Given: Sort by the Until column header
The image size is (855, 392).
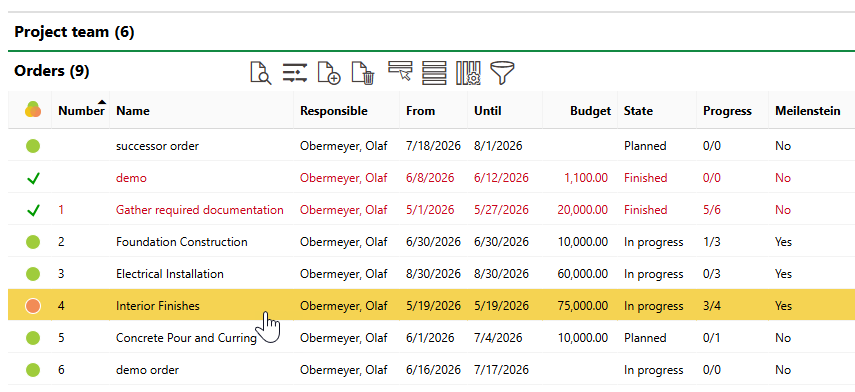Looking at the screenshot, I should 487,111.
